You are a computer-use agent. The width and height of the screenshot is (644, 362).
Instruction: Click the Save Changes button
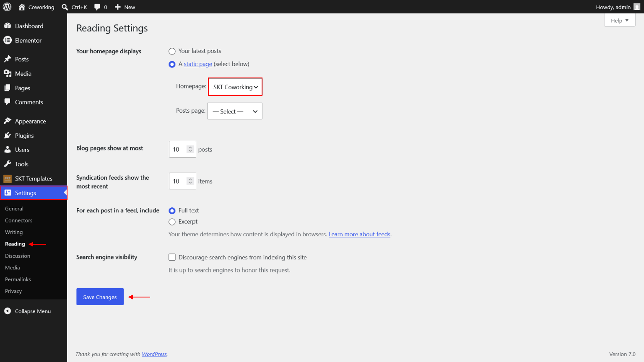point(100,297)
